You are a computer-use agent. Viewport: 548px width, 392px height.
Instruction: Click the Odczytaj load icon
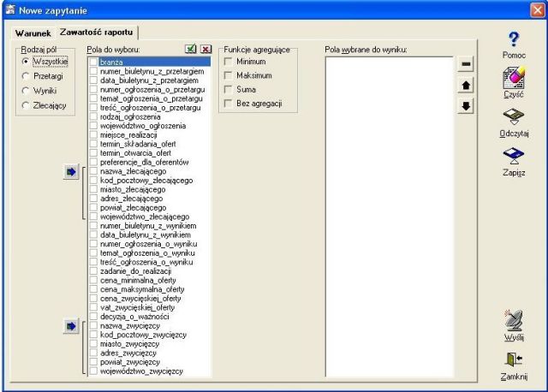514,116
